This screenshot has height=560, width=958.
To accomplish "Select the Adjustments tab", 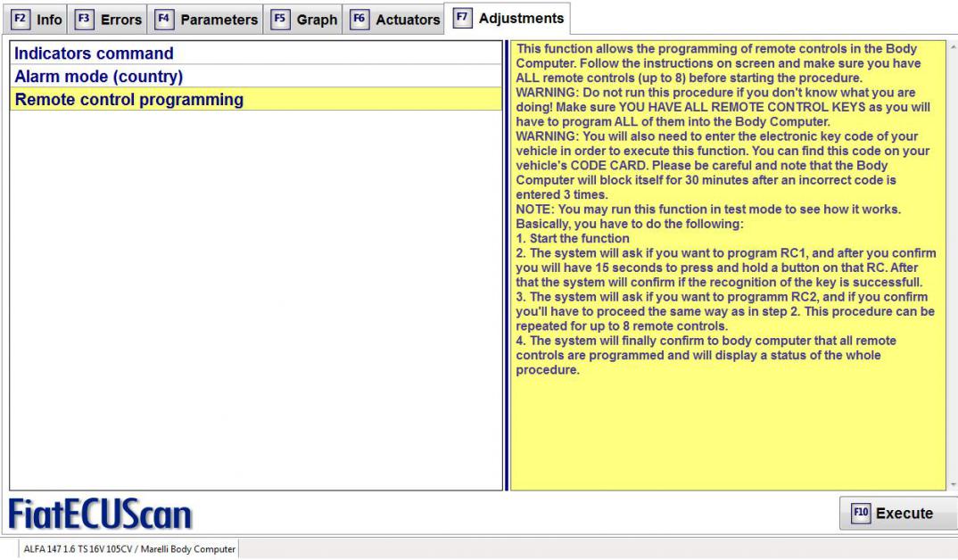I will point(508,19).
